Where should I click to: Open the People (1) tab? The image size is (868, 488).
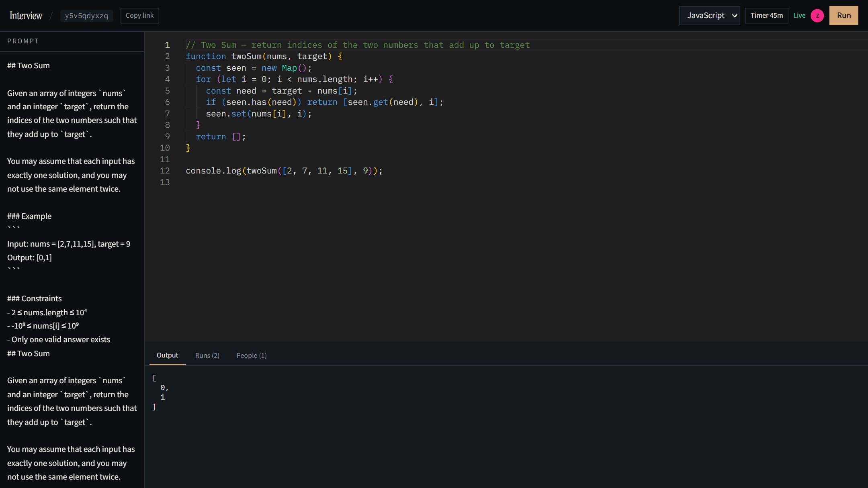tap(252, 355)
